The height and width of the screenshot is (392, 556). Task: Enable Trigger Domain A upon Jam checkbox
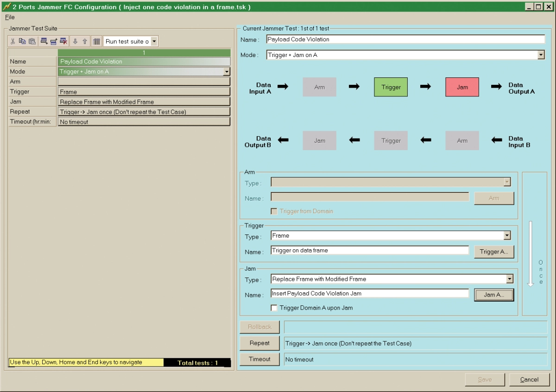pyautogui.click(x=274, y=308)
